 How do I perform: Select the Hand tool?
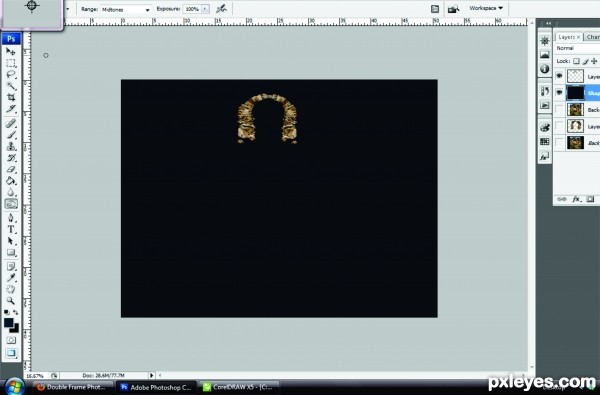(11, 289)
